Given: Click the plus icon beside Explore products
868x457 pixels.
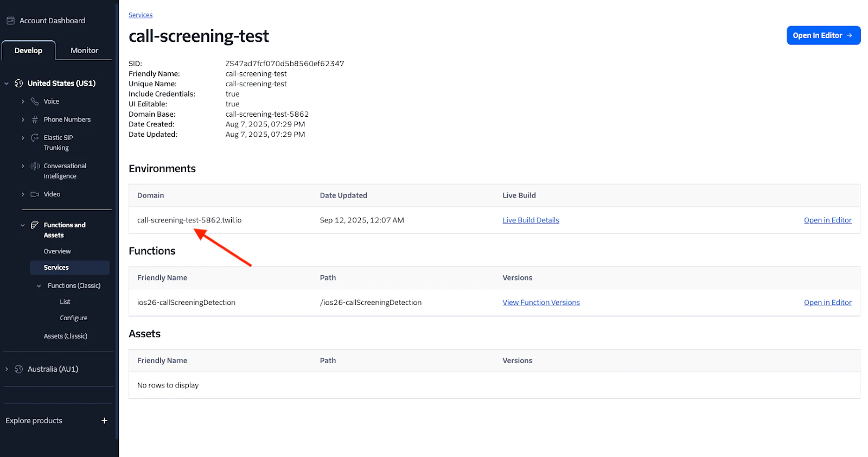Looking at the screenshot, I should [104, 421].
